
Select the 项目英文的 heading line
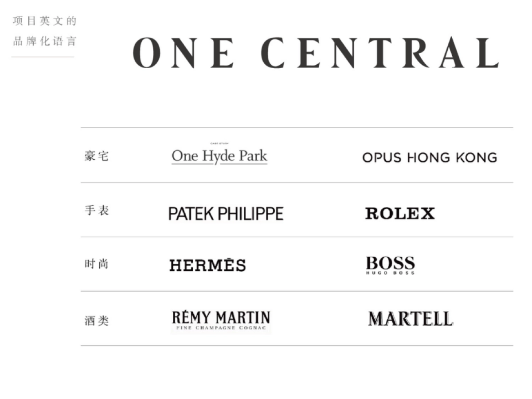coord(45,21)
